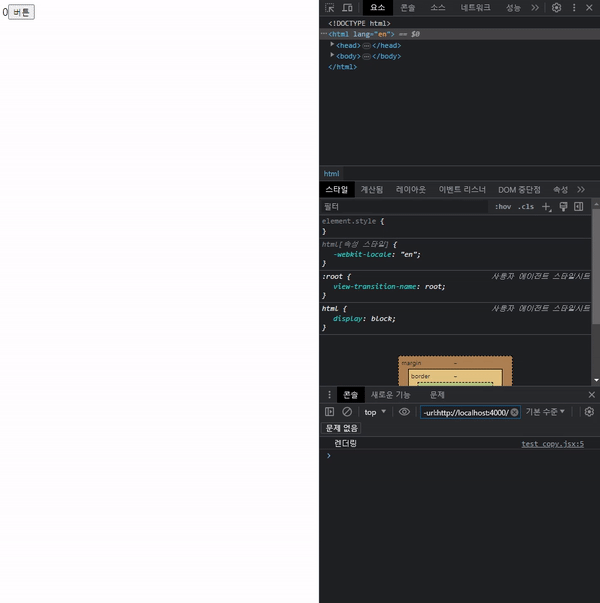This screenshot has height=603, width=600.
Task: Clear the console filter text
Action: tap(514, 413)
